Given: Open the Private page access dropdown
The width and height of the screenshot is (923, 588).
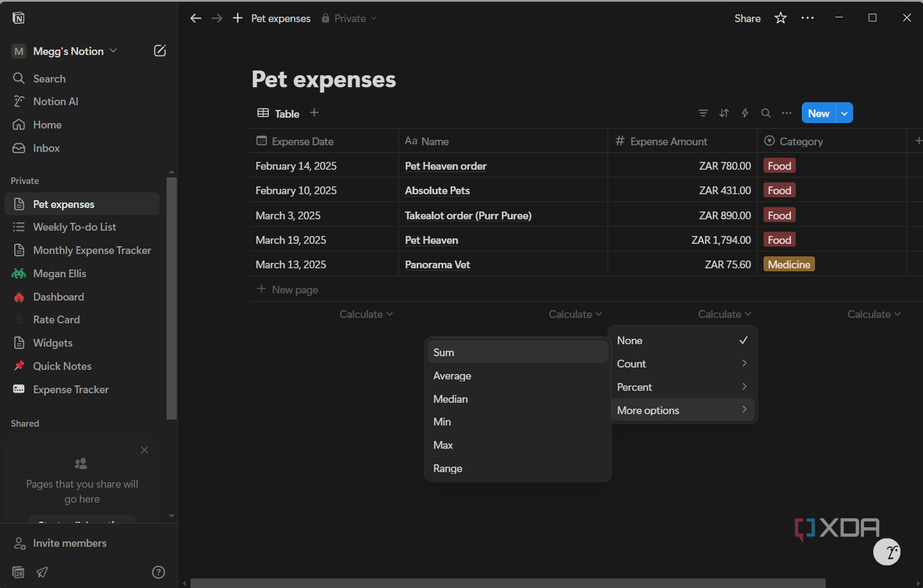Looking at the screenshot, I should point(349,18).
